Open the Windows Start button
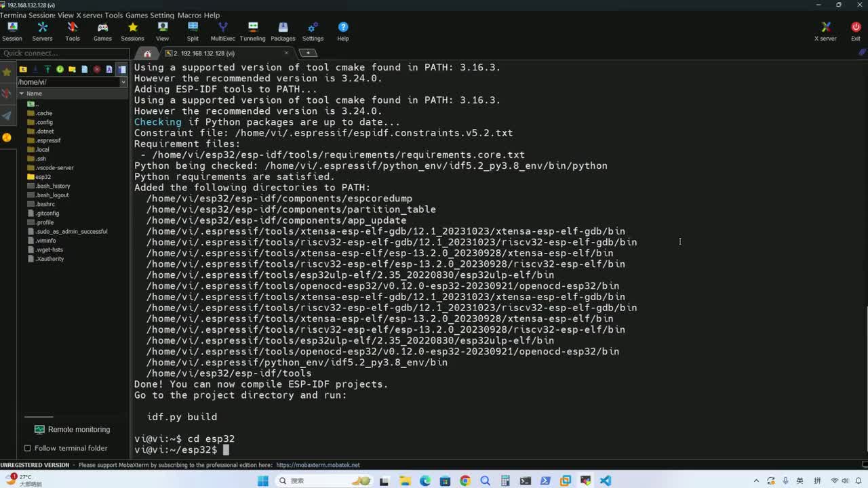 [263, 481]
